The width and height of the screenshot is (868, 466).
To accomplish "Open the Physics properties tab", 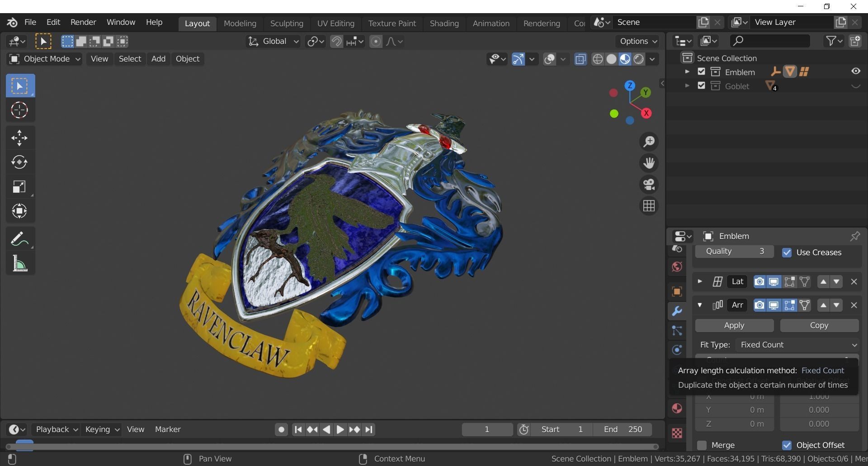I will [x=677, y=350].
